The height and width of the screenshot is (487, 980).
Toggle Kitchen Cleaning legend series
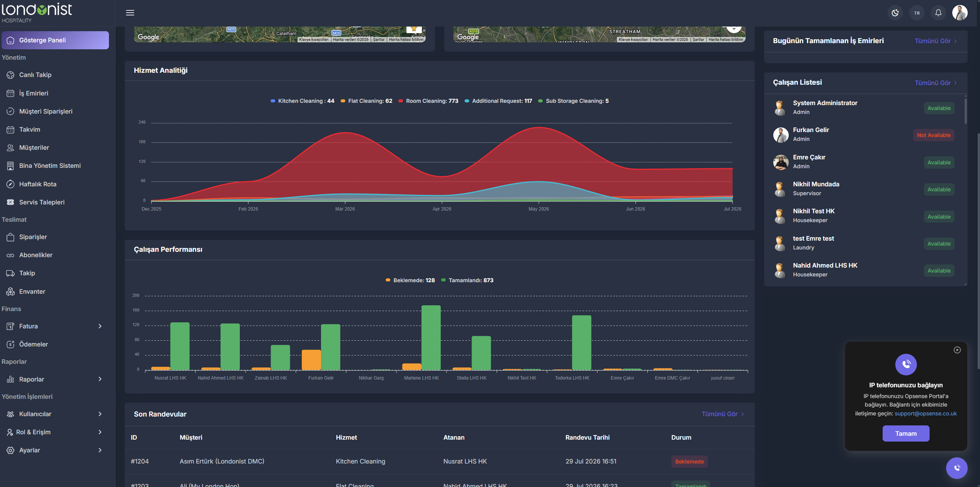coord(303,101)
